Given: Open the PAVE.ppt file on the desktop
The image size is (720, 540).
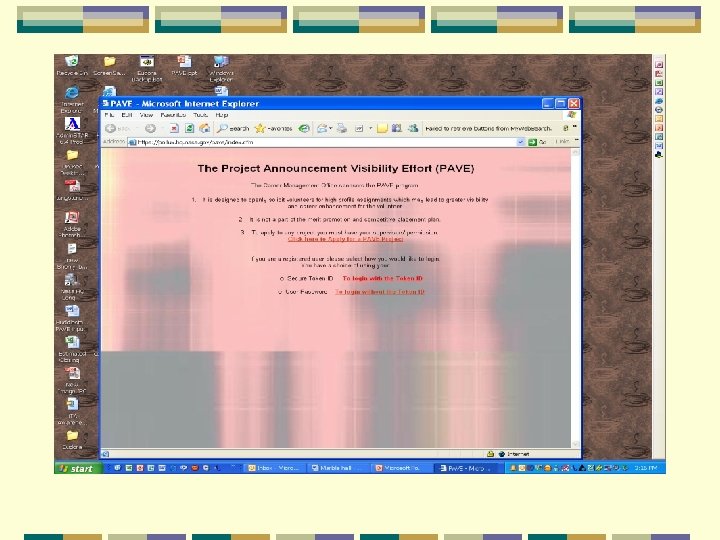Looking at the screenshot, I should [x=184, y=66].
